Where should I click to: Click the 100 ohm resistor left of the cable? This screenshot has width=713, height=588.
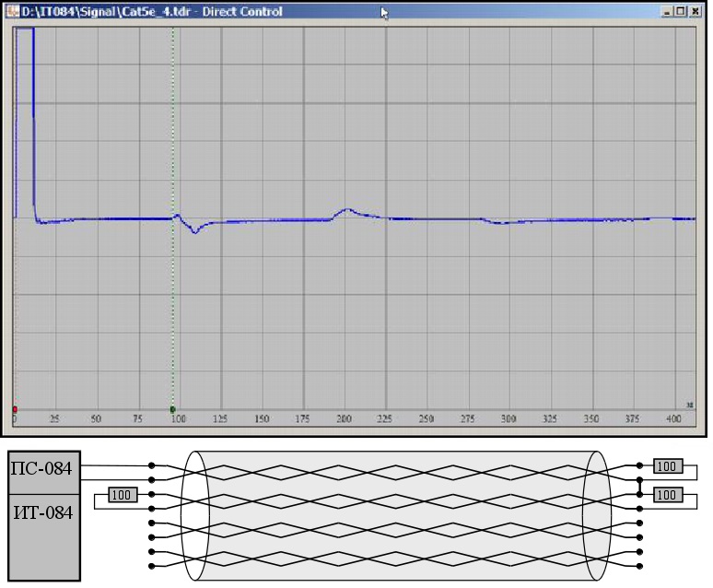click(123, 495)
